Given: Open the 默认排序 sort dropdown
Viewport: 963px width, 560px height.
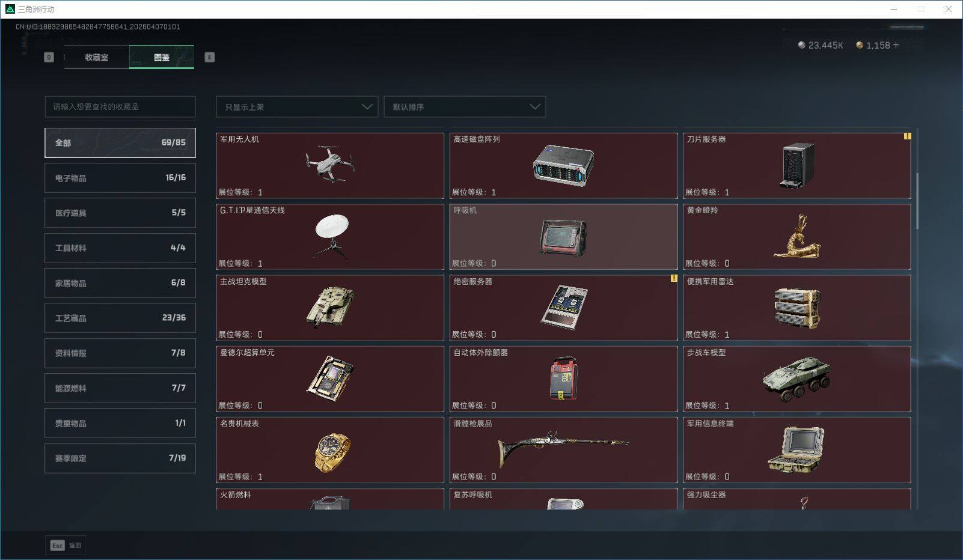Looking at the screenshot, I should (465, 107).
